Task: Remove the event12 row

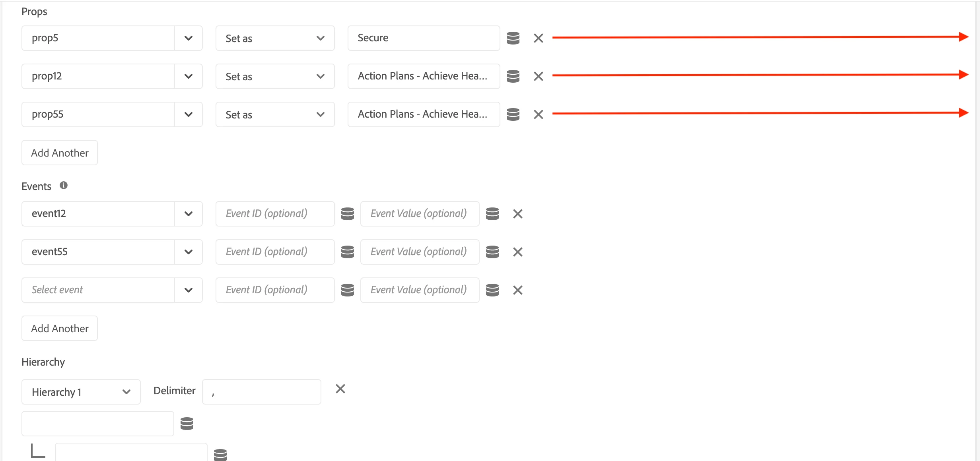Action: point(517,214)
